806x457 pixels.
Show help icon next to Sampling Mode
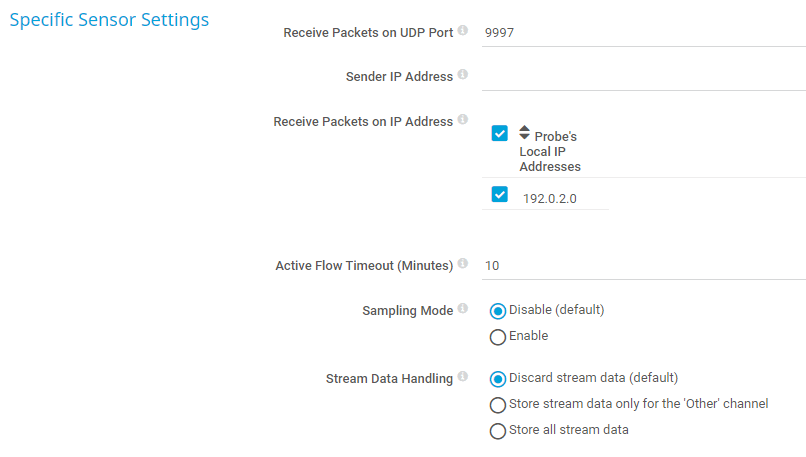[x=463, y=310]
